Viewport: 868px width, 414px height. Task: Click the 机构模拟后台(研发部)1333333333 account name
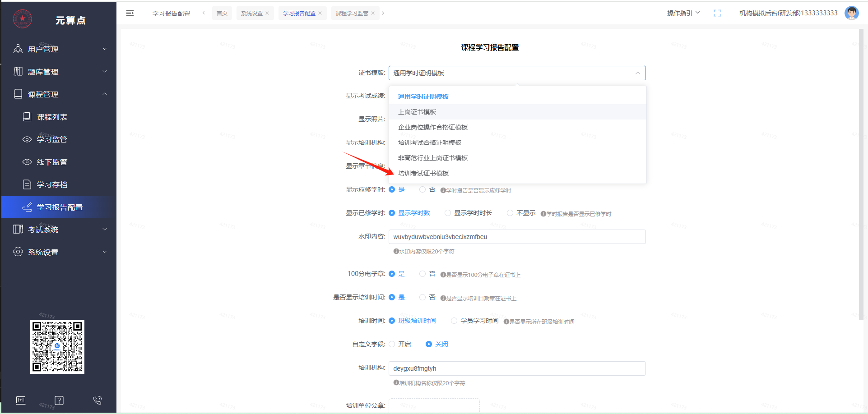788,13
